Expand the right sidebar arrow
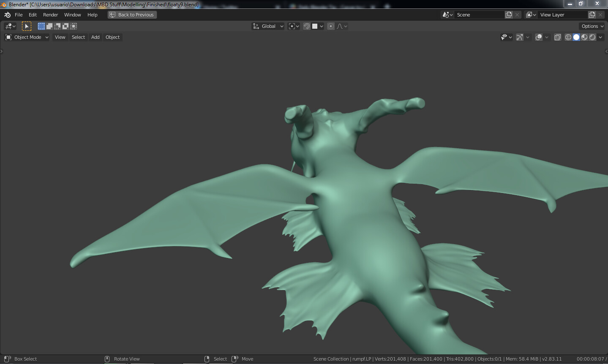This screenshot has width=608, height=364. click(x=606, y=52)
